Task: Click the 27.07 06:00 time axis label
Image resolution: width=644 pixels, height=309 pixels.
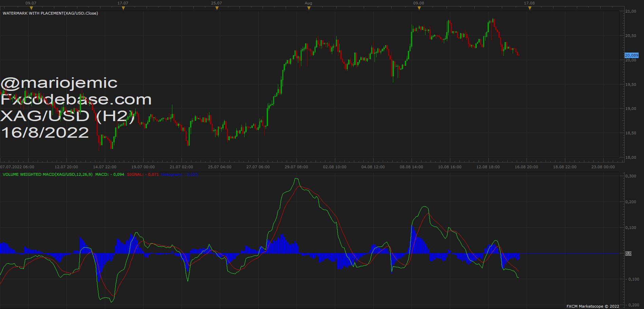Action: (258, 167)
